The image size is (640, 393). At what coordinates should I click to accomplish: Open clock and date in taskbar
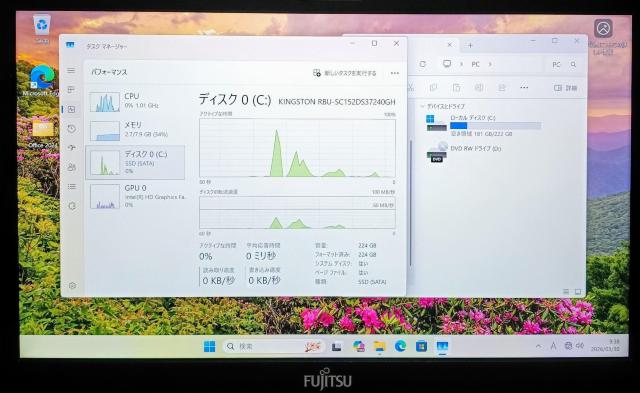click(605, 345)
